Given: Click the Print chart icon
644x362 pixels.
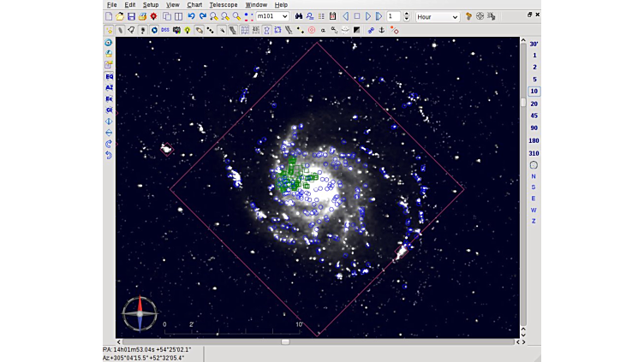Looking at the screenshot, I should [x=142, y=16].
